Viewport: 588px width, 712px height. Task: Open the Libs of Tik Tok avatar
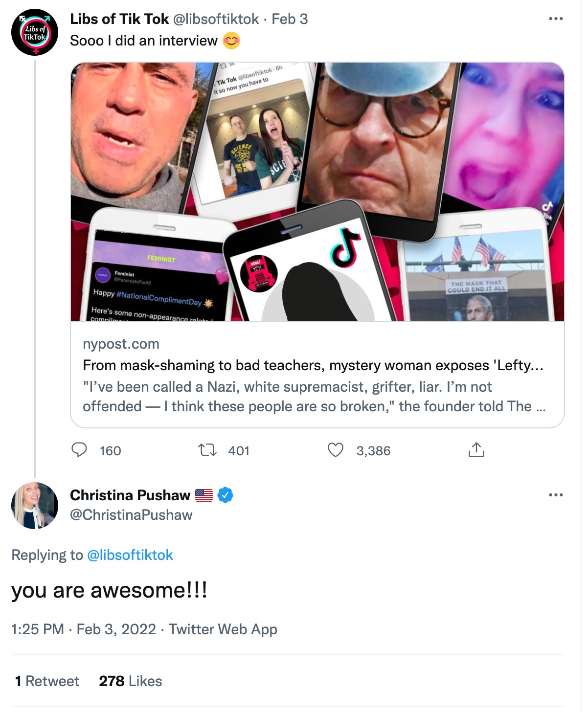(x=35, y=32)
